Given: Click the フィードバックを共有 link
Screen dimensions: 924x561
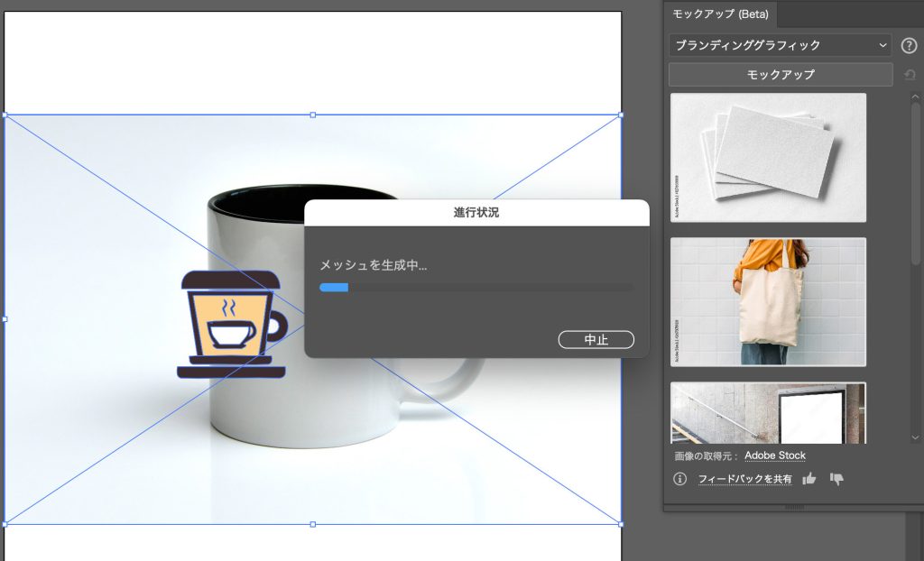Looking at the screenshot, I should point(744,479).
